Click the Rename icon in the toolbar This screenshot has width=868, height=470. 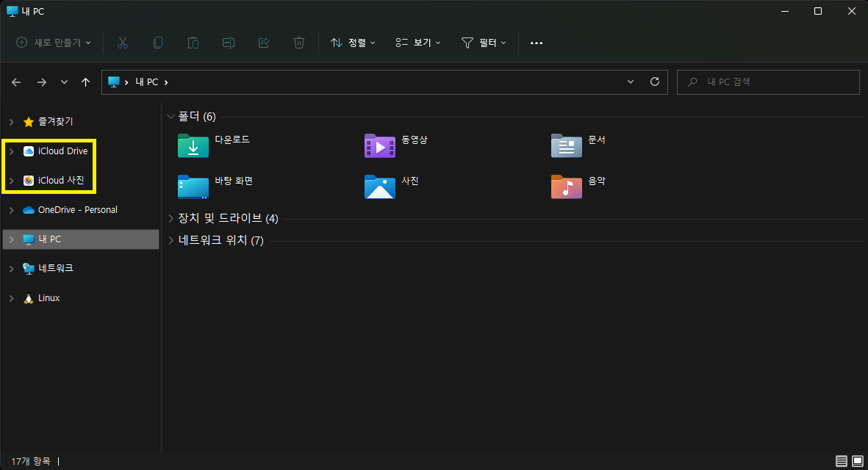(229, 43)
